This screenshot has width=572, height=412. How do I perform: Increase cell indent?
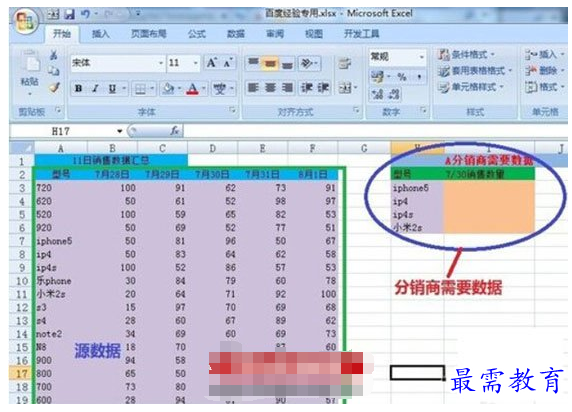click(x=323, y=88)
